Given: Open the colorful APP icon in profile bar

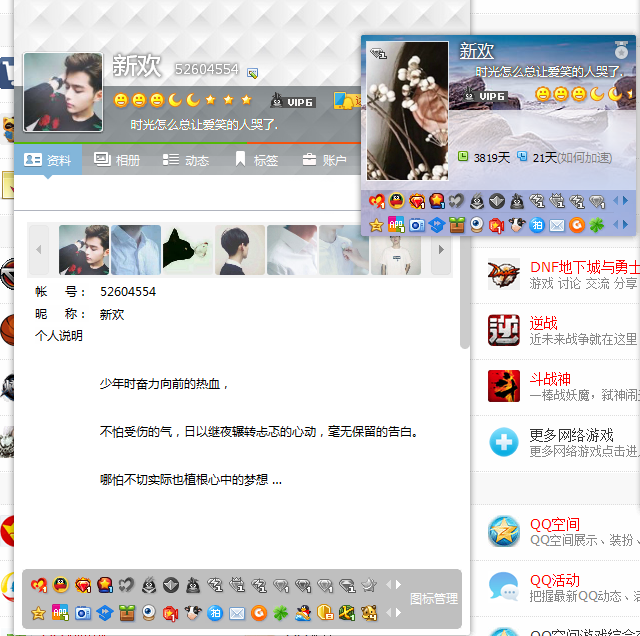Looking at the screenshot, I should 60,612.
